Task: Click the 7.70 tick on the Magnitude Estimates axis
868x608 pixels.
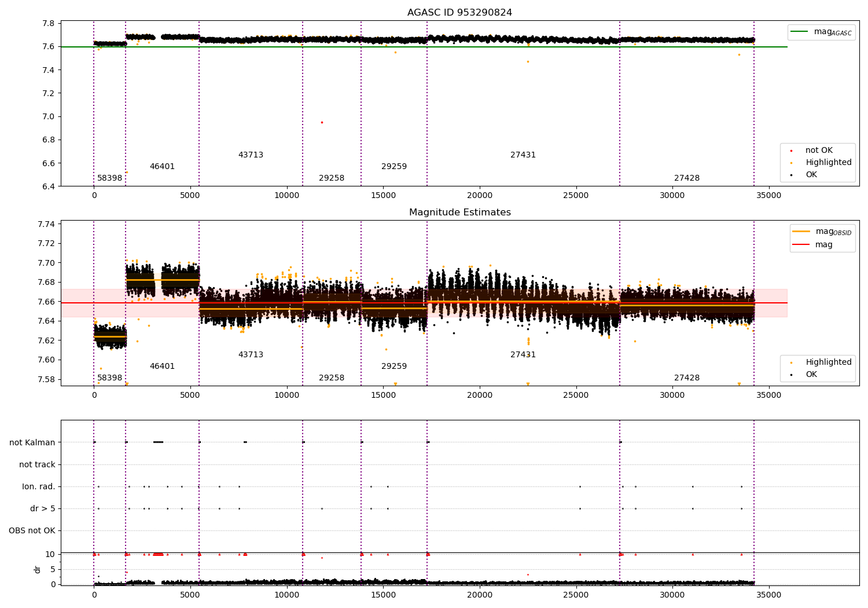Action: click(46, 263)
